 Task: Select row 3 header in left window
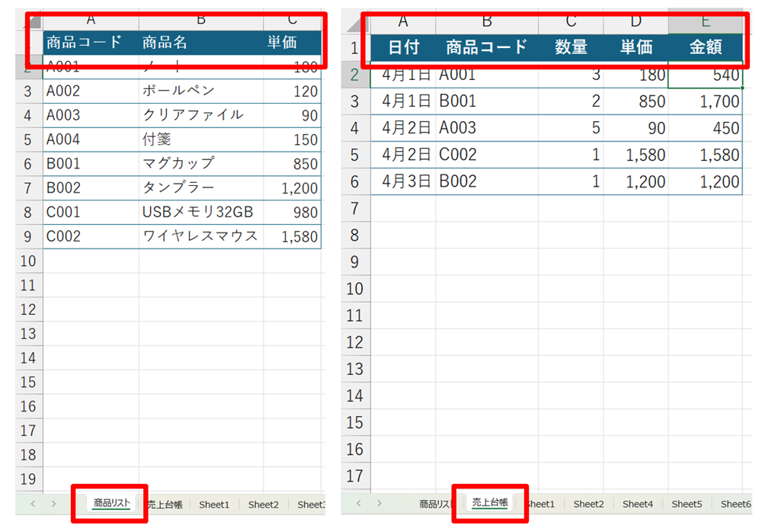(28, 91)
